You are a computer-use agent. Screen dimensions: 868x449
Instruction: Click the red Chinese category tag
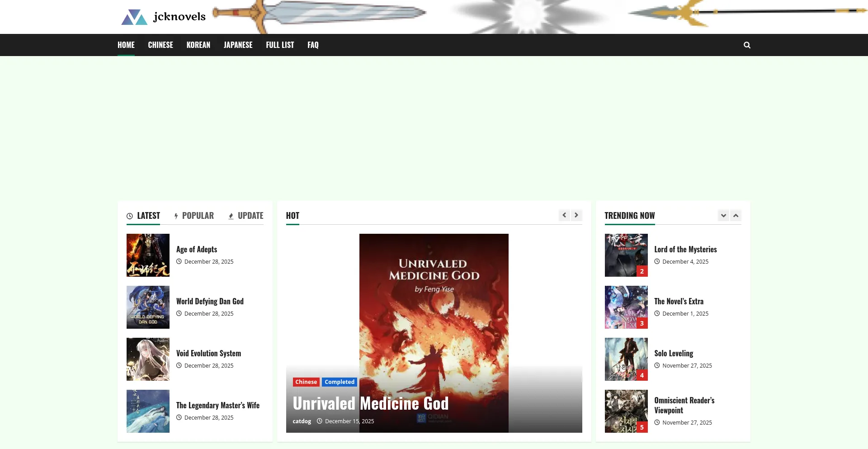(306, 382)
